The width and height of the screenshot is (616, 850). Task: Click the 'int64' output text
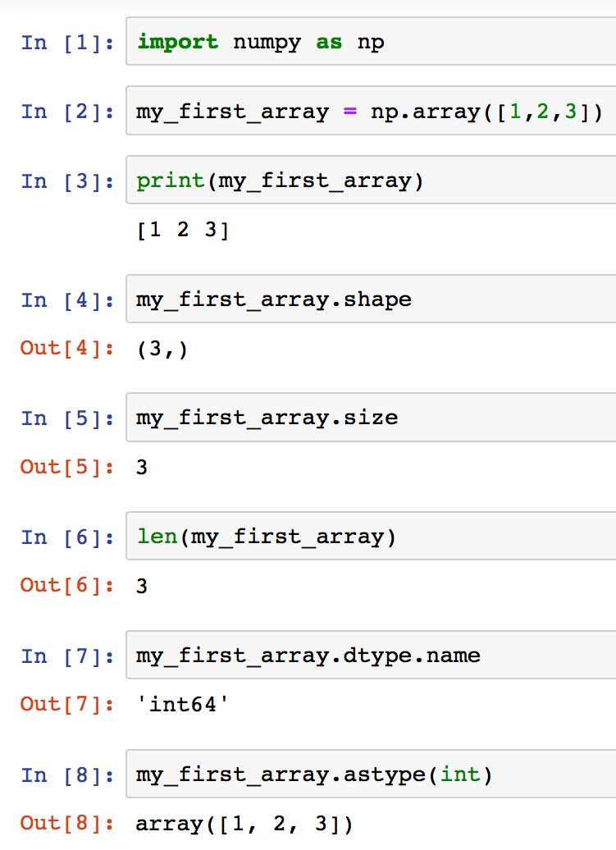(x=181, y=705)
